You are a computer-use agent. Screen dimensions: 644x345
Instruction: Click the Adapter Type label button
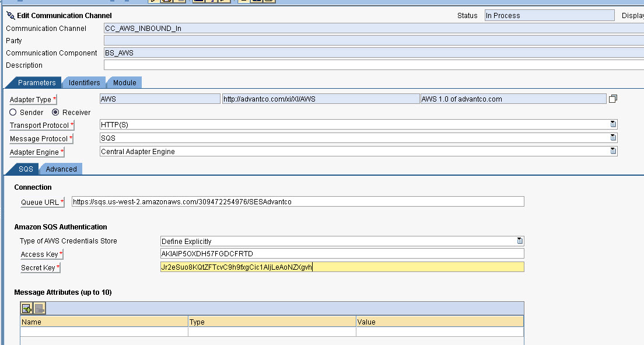[33, 100]
